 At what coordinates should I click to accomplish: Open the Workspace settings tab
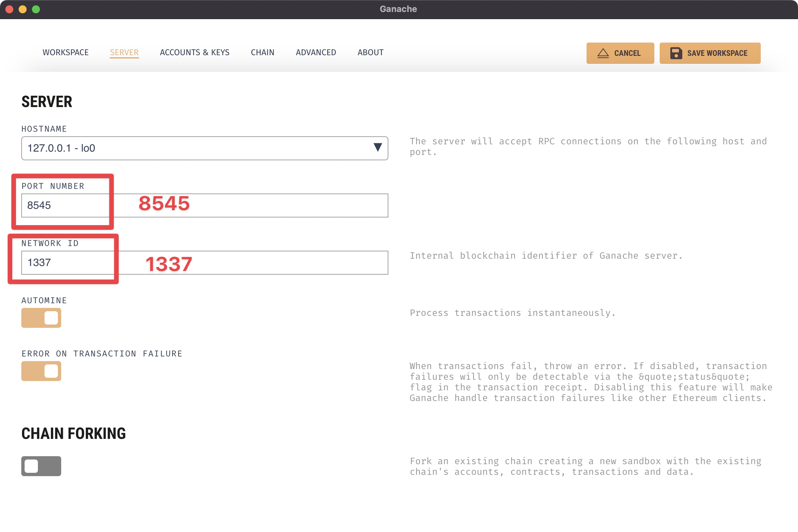click(x=66, y=53)
